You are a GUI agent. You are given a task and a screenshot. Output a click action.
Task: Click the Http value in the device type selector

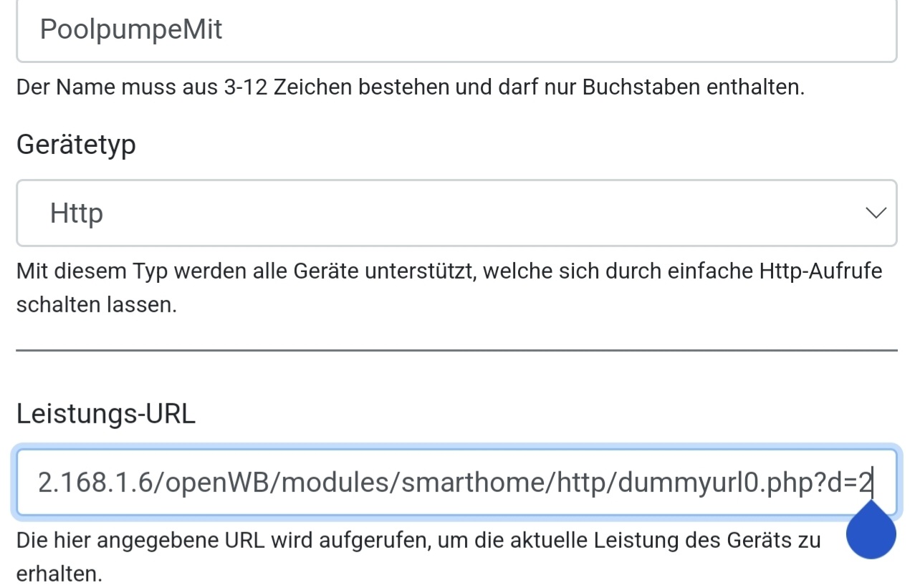77,213
